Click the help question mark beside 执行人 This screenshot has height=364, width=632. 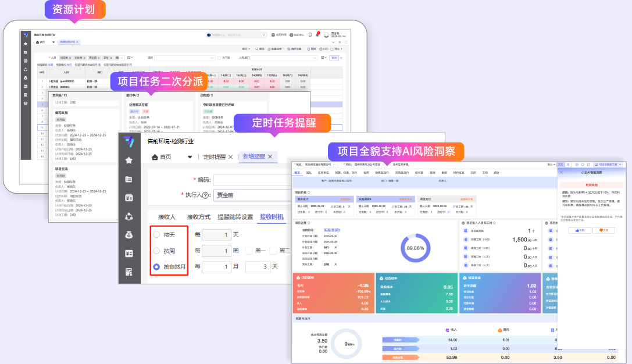tap(206, 195)
